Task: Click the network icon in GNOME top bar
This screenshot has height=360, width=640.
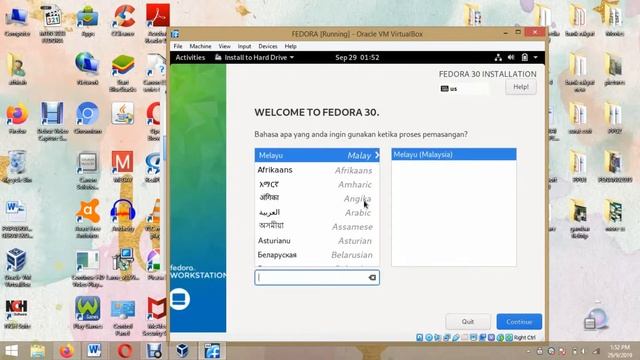Action: point(498,58)
